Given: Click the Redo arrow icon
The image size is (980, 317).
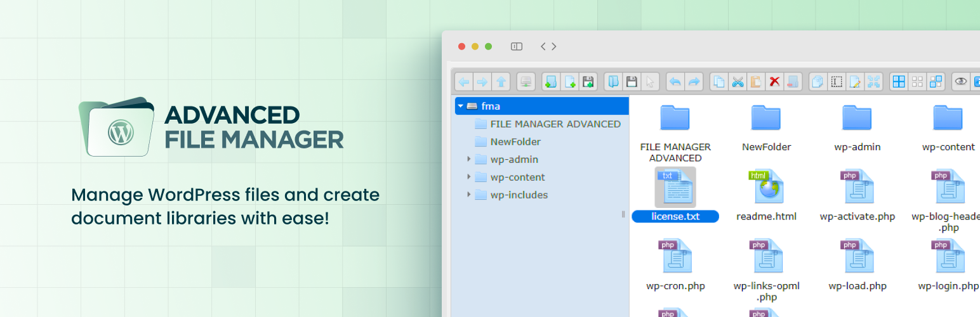Looking at the screenshot, I should 694,81.
